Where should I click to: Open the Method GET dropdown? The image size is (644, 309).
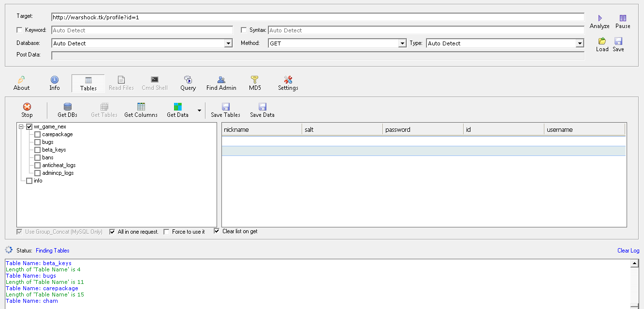(402, 43)
